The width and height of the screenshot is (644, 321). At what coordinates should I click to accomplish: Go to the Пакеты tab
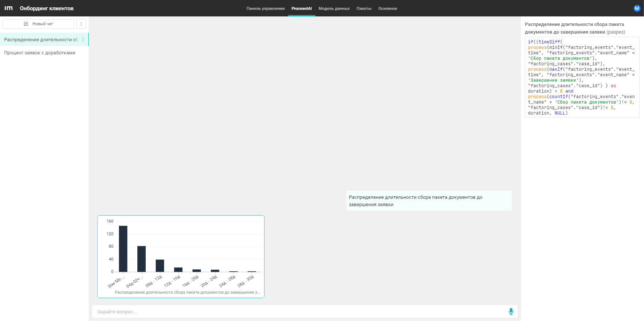pyautogui.click(x=364, y=8)
